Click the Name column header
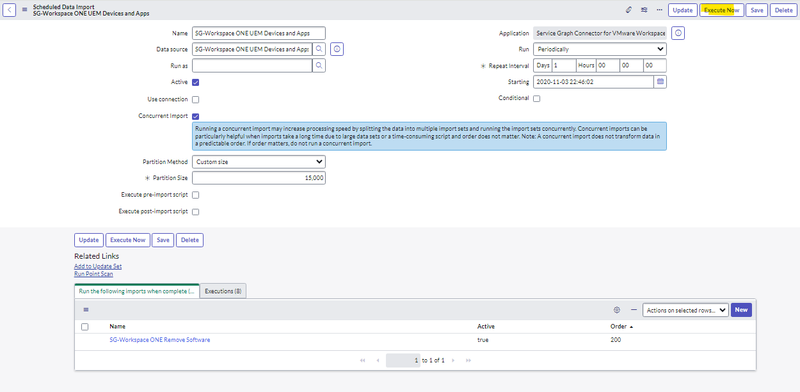800x392 pixels. [x=117, y=327]
